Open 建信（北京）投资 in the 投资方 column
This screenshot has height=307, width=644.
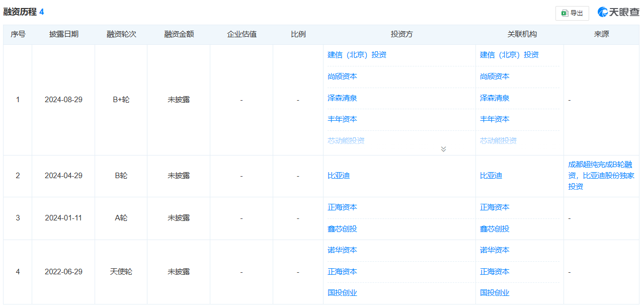357,55
